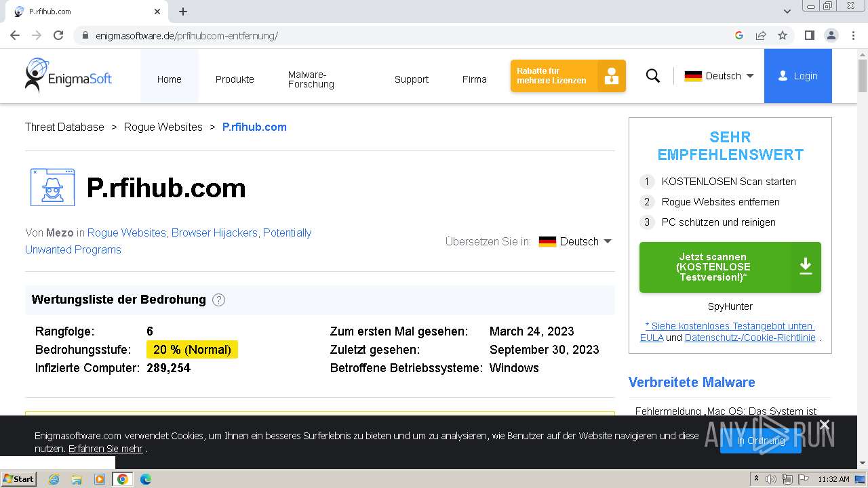
Task: Click the infected computers value 289,254
Action: click(168, 368)
